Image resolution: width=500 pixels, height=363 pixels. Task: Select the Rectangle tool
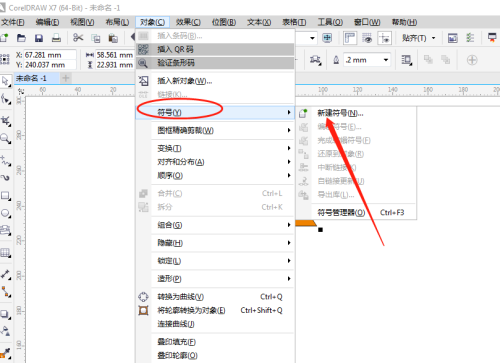6,196
